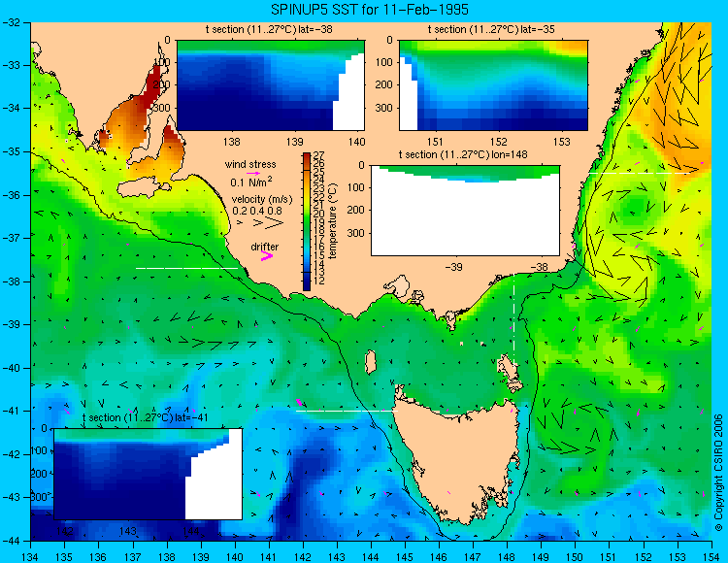Click the '134' longitude label on bottom axis

pyautogui.click(x=31, y=557)
